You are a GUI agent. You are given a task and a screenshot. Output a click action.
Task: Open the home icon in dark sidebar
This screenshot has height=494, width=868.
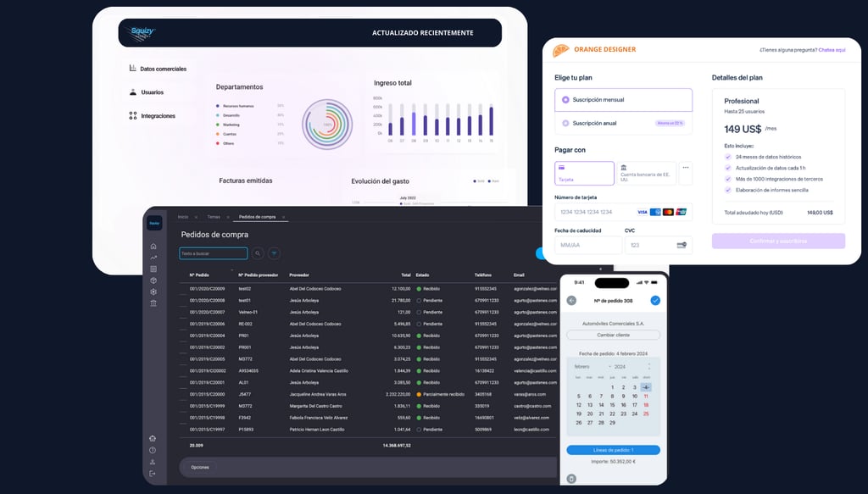(x=153, y=247)
